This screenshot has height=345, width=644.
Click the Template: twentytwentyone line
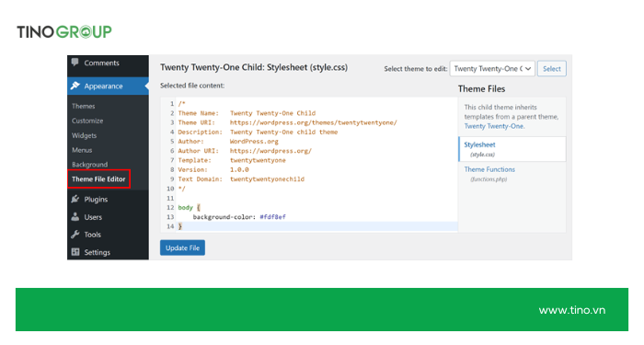click(232, 160)
